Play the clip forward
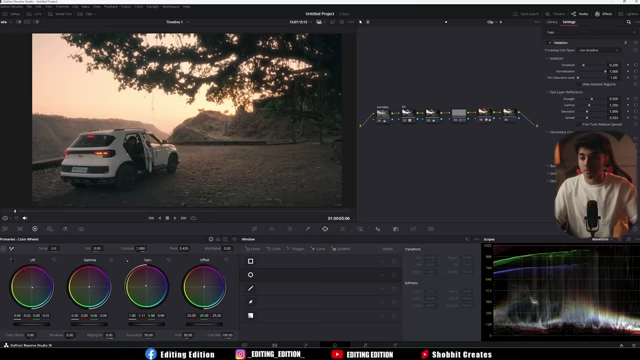Screen dimensions: 640x360 click(x=175, y=218)
